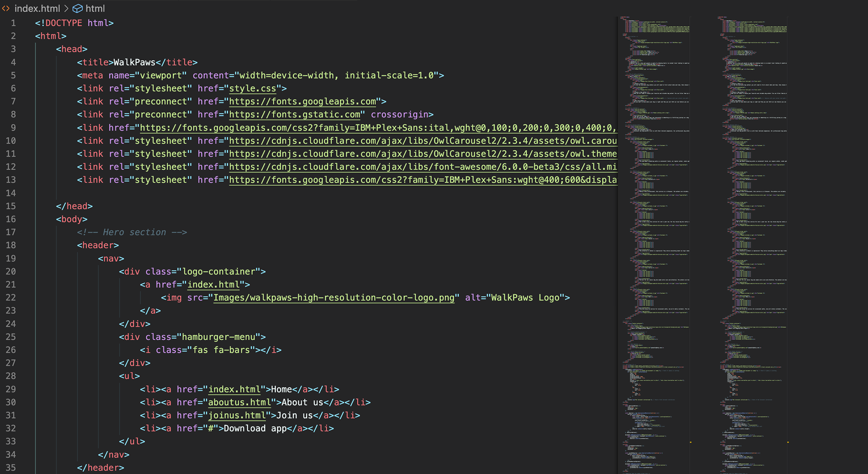
Task: Place cursor in the WalkPaws title text
Action: coord(133,62)
